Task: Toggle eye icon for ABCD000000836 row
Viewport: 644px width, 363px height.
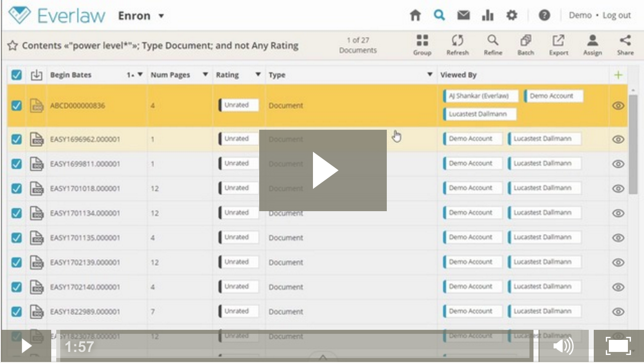Action: click(618, 106)
